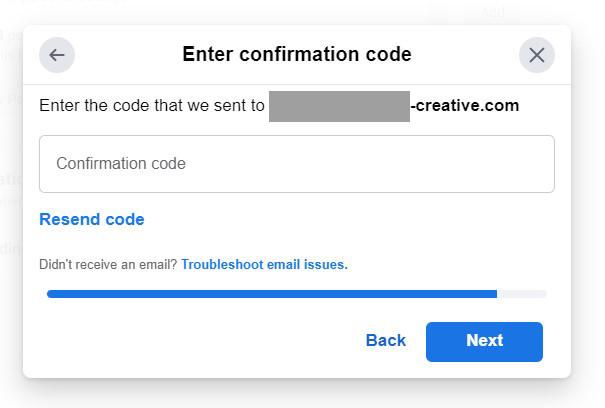Screen dimensions: 605x408
Task: Focus the Confirmation code input field
Action: (x=297, y=164)
